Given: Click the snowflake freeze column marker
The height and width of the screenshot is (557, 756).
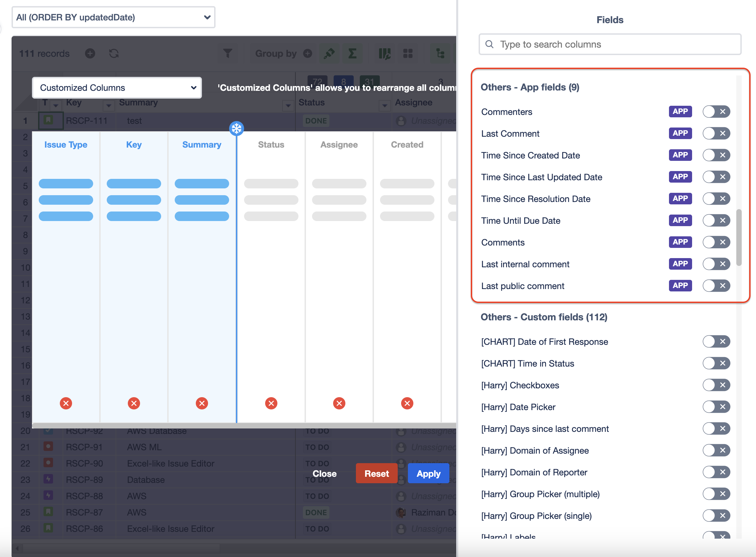Looking at the screenshot, I should (x=237, y=129).
